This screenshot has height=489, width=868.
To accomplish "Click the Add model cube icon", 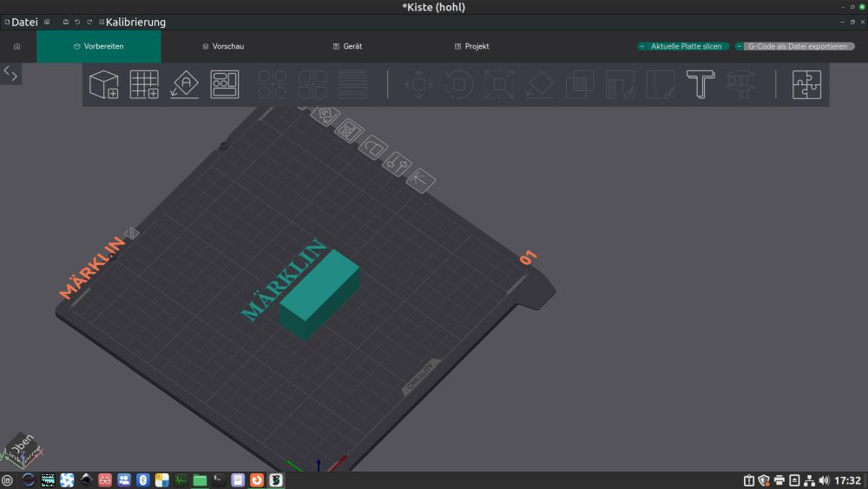I will (104, 84).
